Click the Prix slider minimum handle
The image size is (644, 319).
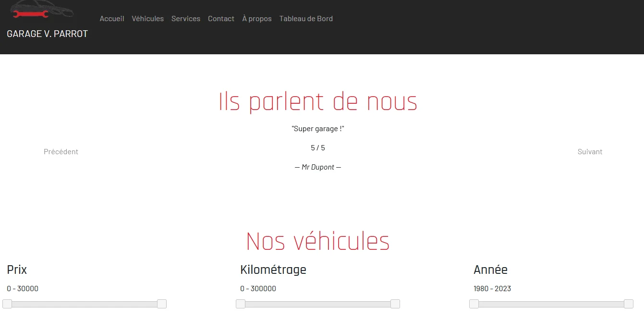7,304
